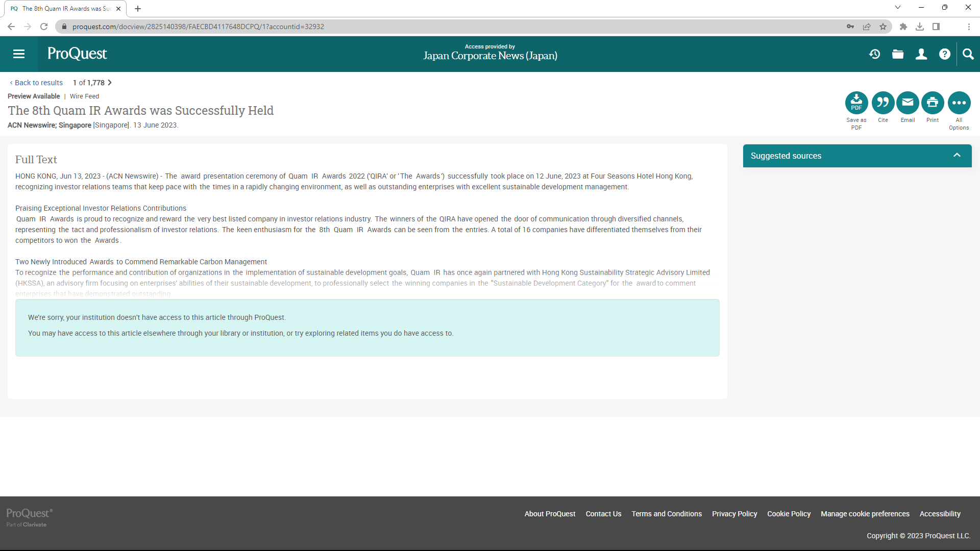Click the Suggested sources header text
Viewport: 980px width, 551px height.
(x=786, y=156)
